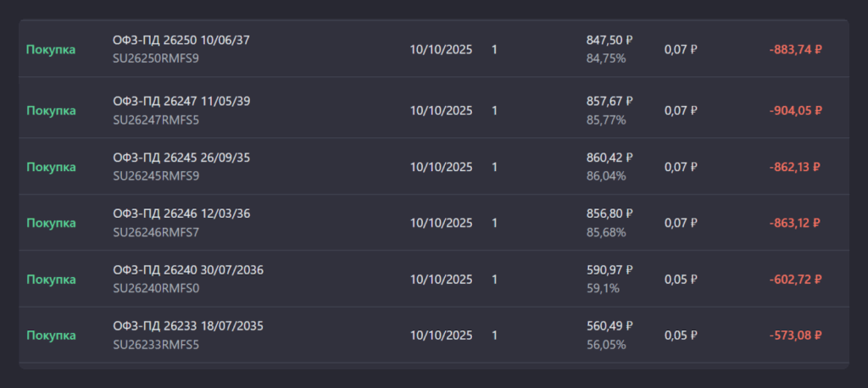Select the ISIN code SU26240RMFS0
The height and width of the screenshot is (388, 868).
156,289
